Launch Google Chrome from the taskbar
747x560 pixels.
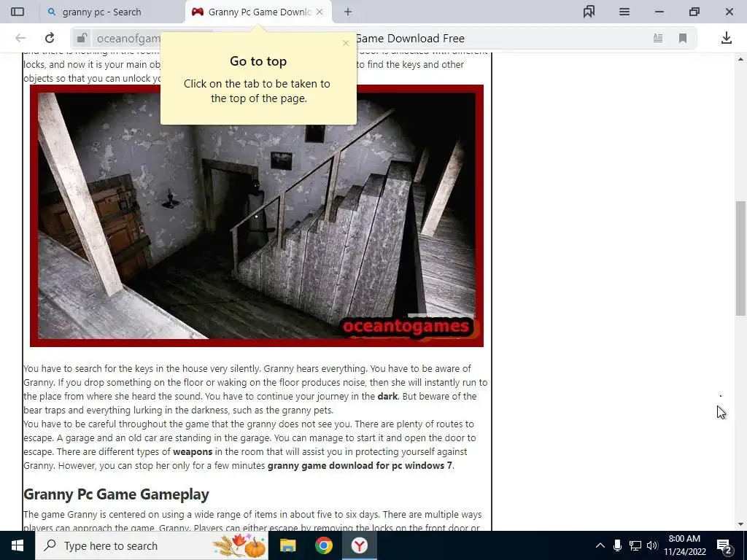tap(323, 545)
